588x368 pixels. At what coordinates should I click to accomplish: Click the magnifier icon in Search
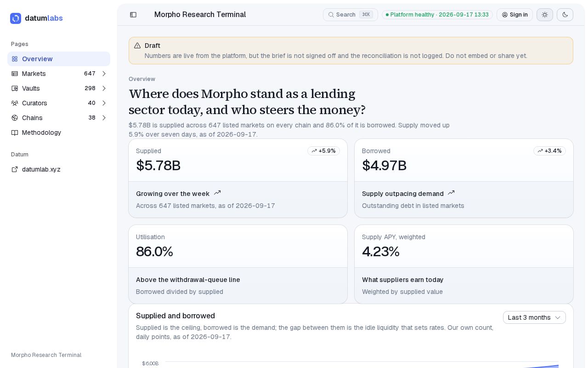[x=331, y=15]
